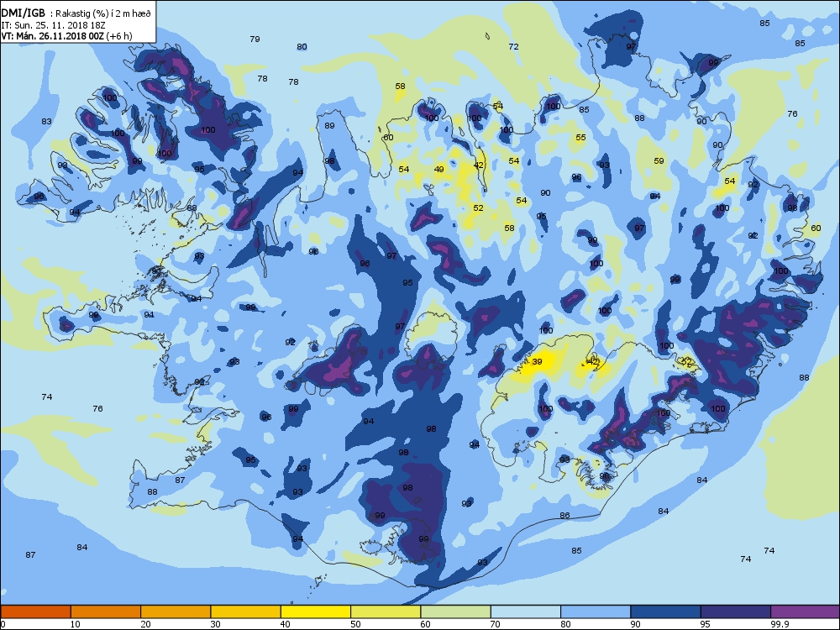
Task: Click the bright purple above-99.9 legend swatch
Action: pos(806,612)
